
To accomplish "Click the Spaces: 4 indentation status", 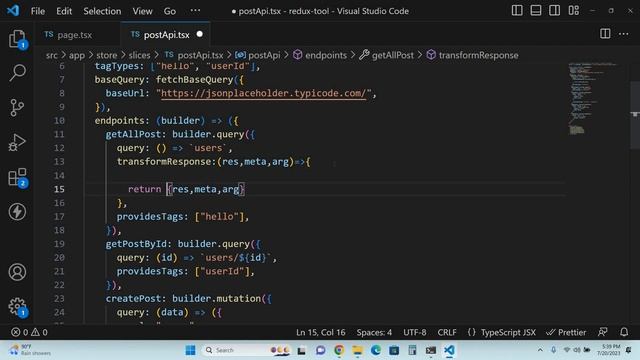I will point(374,332).
